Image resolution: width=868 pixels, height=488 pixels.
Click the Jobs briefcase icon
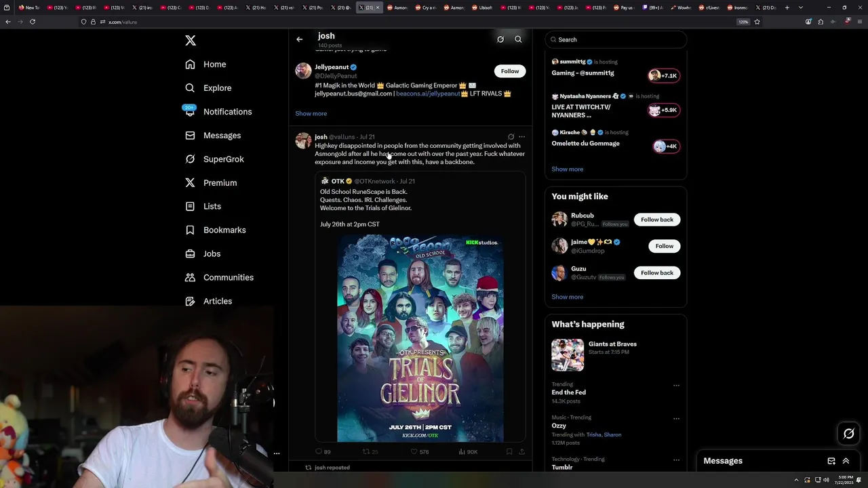190,254
